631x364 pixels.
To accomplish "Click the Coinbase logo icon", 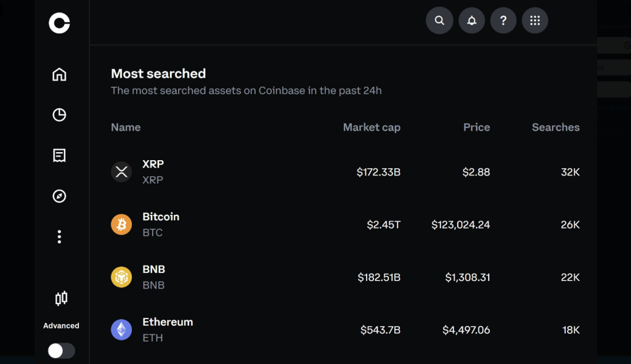I will 59,23.
